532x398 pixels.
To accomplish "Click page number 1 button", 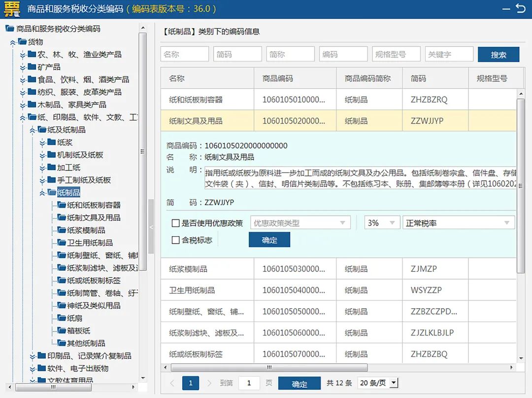I will [190, 383].
